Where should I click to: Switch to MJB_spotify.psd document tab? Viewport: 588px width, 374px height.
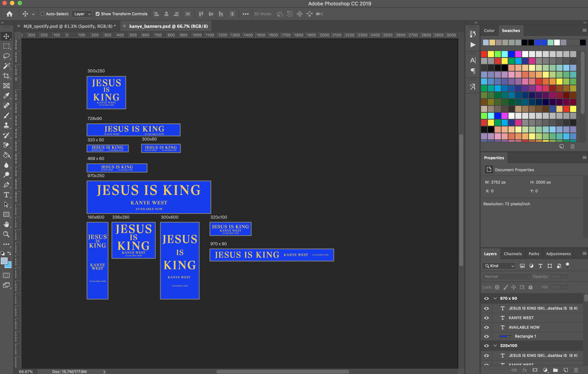point(69,26)
